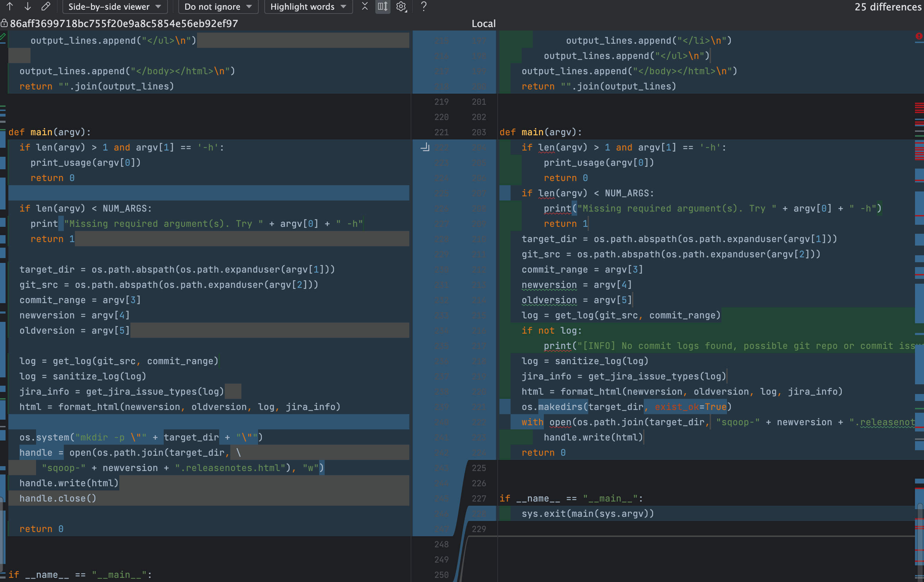The height and width of the screenshot is (582, 924).
Task: Click the handle.close() line
Action: (58, 498)
